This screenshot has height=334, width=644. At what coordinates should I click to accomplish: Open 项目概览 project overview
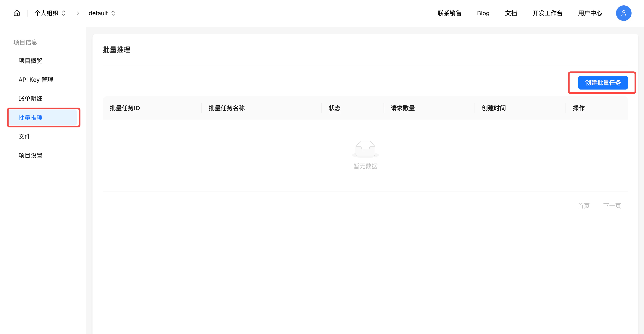30,60
